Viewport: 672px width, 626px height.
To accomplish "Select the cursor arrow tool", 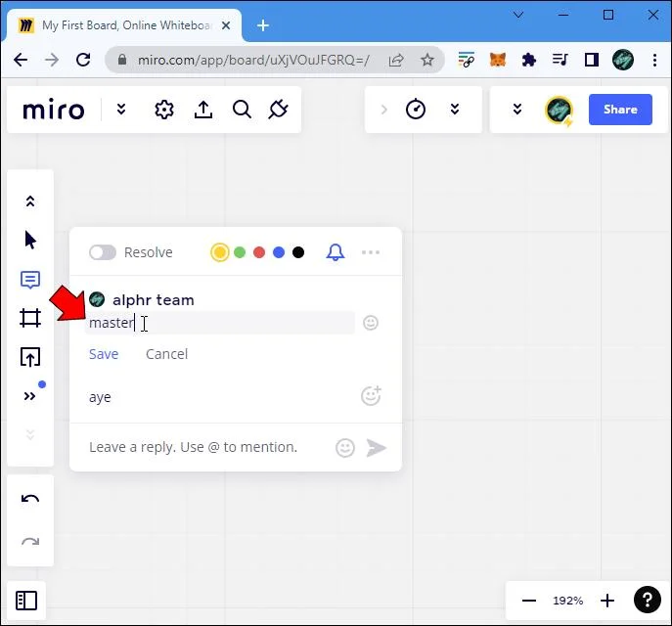I will click(x=30, y=240).
